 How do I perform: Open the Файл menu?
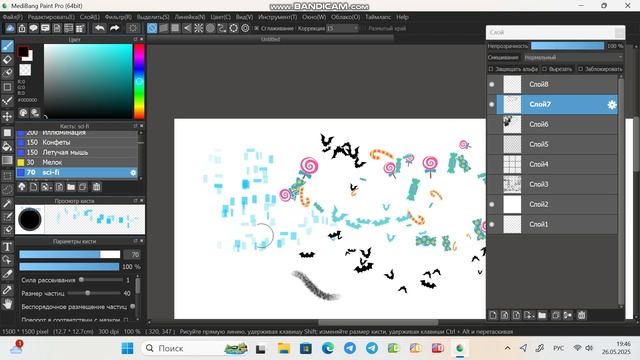(x=13, y=17)
